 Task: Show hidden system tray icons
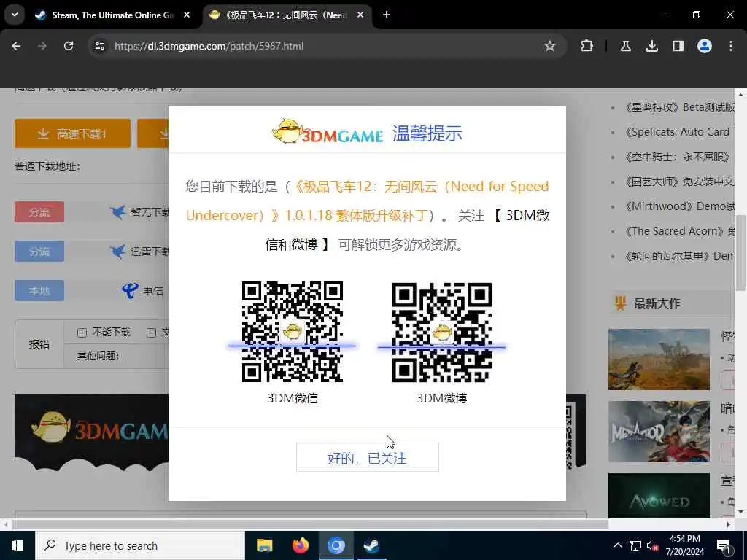click(617, 545)
